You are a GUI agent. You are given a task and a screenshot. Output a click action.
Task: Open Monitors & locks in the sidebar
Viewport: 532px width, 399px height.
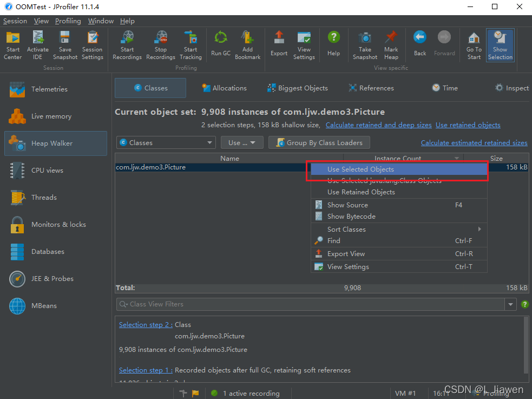[56, 225]
